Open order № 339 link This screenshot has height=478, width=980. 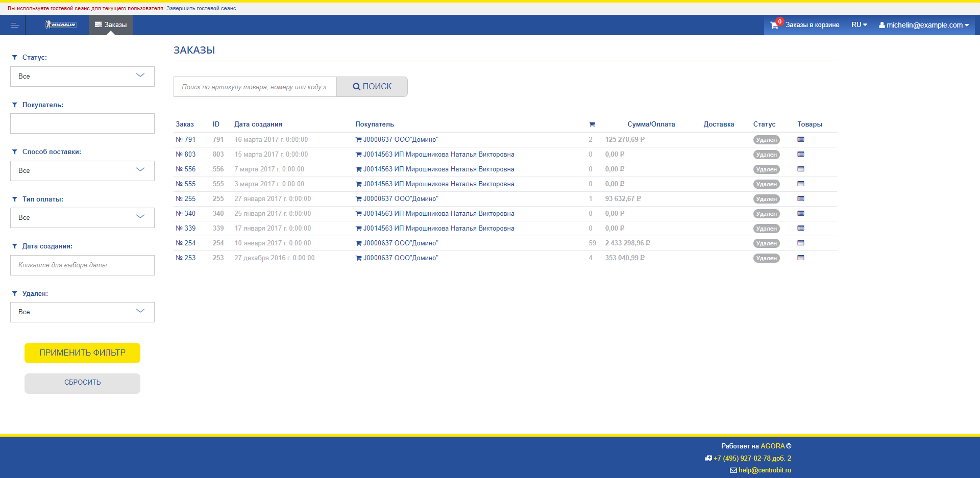186,229
